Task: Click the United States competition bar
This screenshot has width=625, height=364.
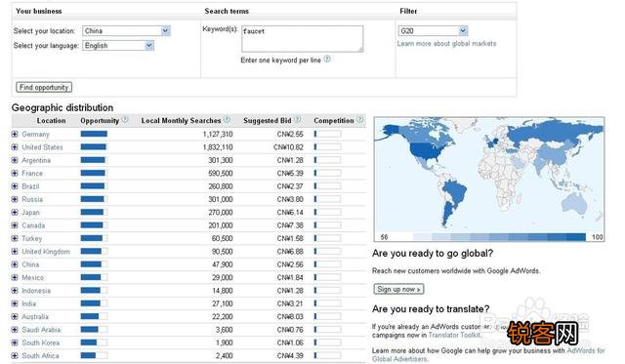Action: [328, 147]
